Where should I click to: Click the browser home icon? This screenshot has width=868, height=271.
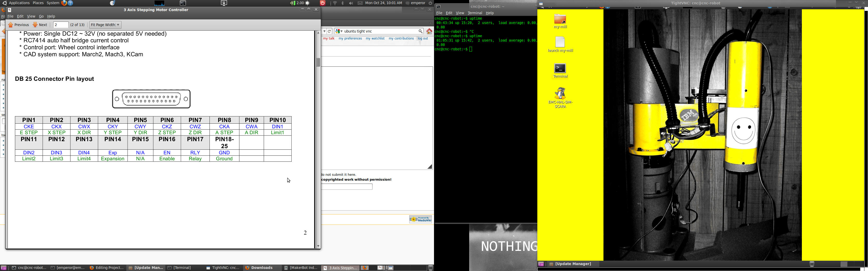(429, 31)
